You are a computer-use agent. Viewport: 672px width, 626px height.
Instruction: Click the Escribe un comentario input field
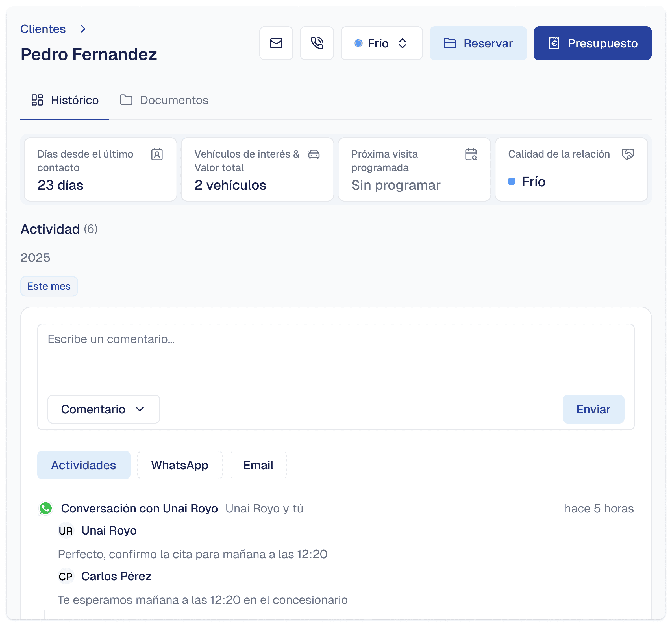(x=336, y=355)
